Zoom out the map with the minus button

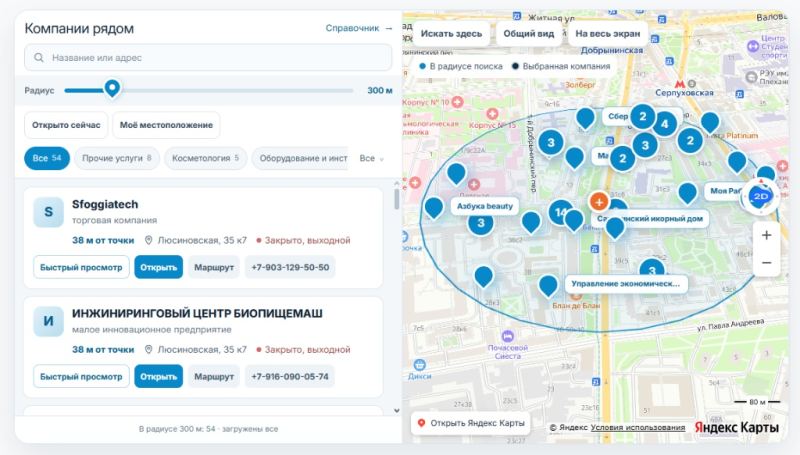click(766, 263)
